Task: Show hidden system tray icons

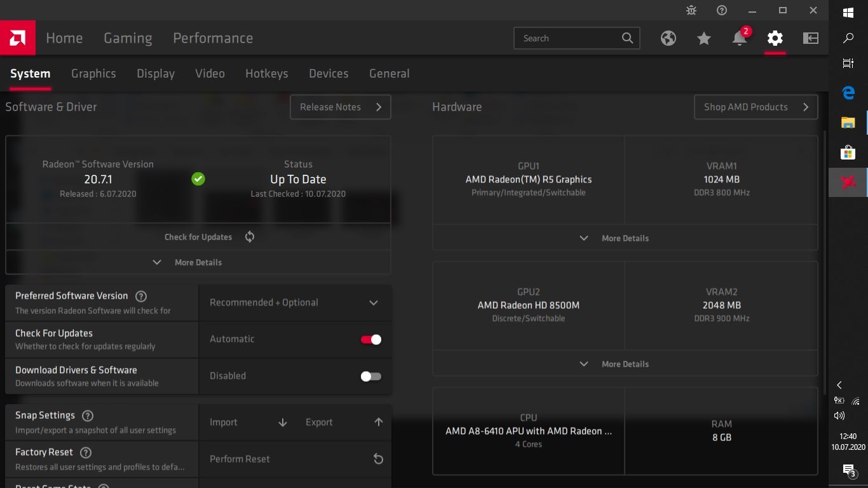Action: tap(839, 385)
